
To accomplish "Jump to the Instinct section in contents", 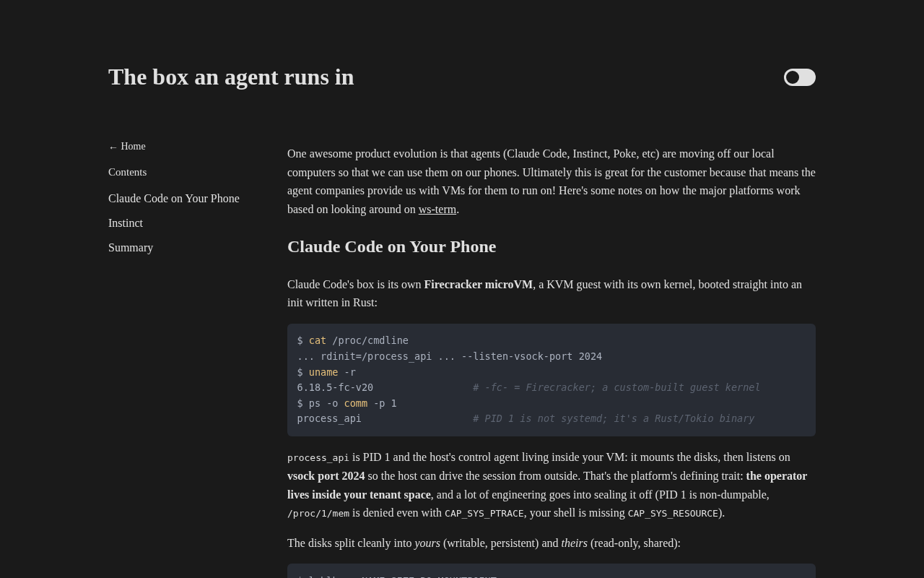I will [126, 223].
